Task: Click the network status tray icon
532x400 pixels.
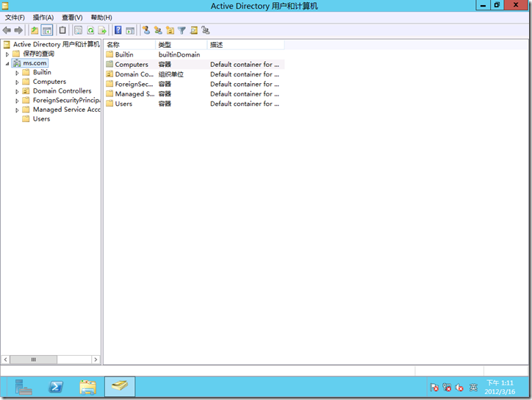Action: 447,387
